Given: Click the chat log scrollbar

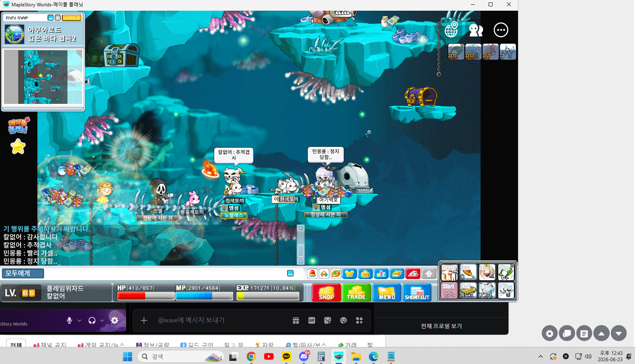Looking at the screenshot, I should [x=301, y=245].
